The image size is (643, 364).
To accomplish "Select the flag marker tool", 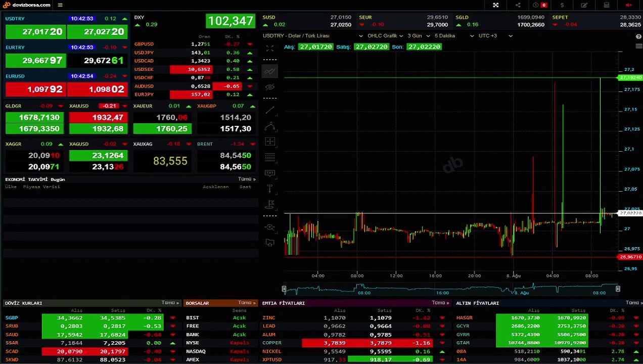I will pos(270,204).
